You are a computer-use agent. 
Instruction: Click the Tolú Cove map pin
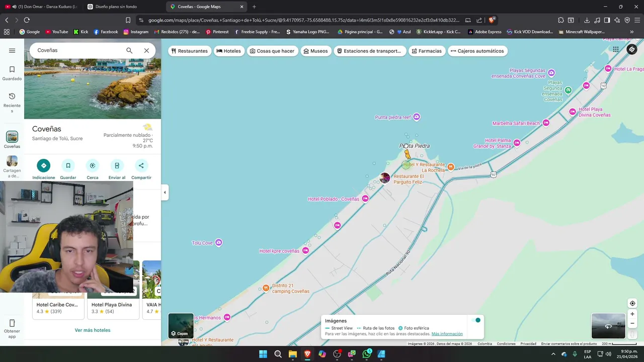point(218,243)
